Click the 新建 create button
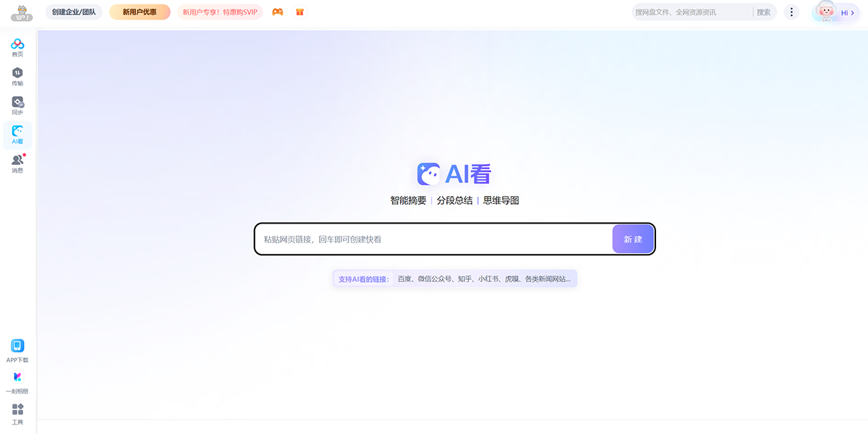 632,239
